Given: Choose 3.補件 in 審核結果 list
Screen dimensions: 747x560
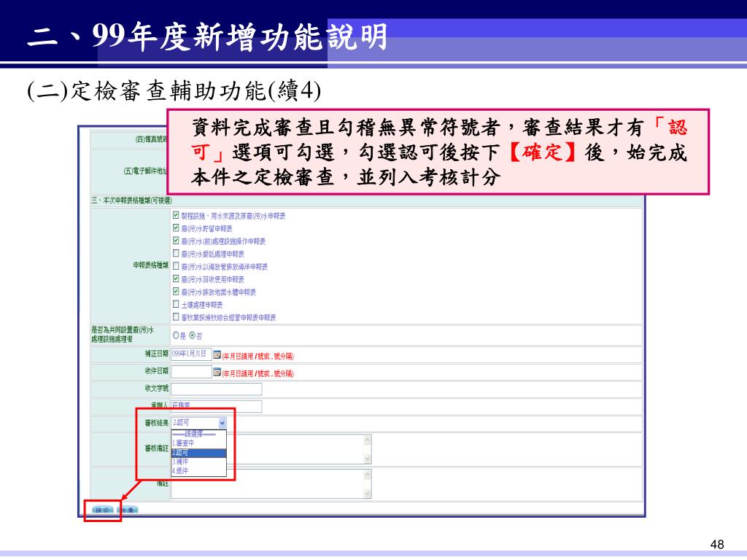Looking at the screenshot, I should (198, 462).
